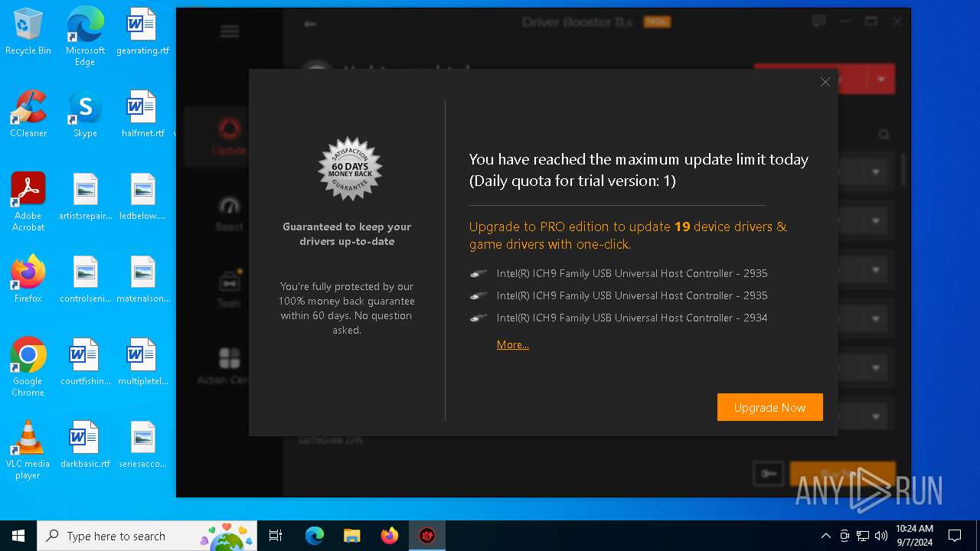Viewport: 980px width, 551px height.
Task: Click the search icon in Driver Booster
Action: tap(884, 135)
